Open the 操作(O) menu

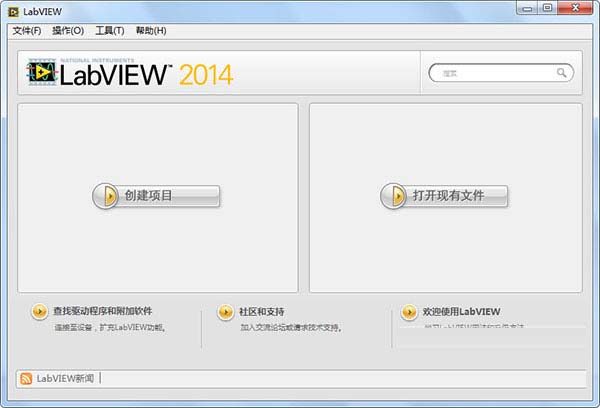(68, 31)
